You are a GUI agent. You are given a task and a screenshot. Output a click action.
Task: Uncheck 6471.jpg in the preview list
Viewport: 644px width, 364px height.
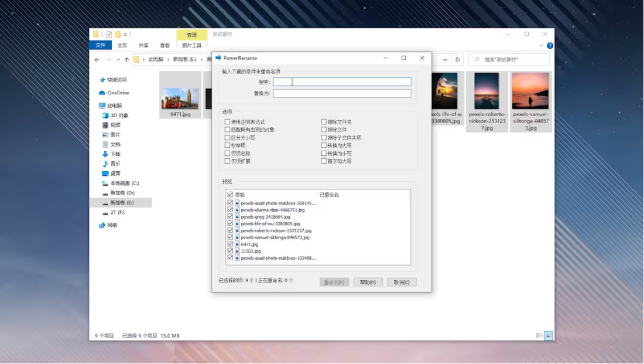click(230, 244)
